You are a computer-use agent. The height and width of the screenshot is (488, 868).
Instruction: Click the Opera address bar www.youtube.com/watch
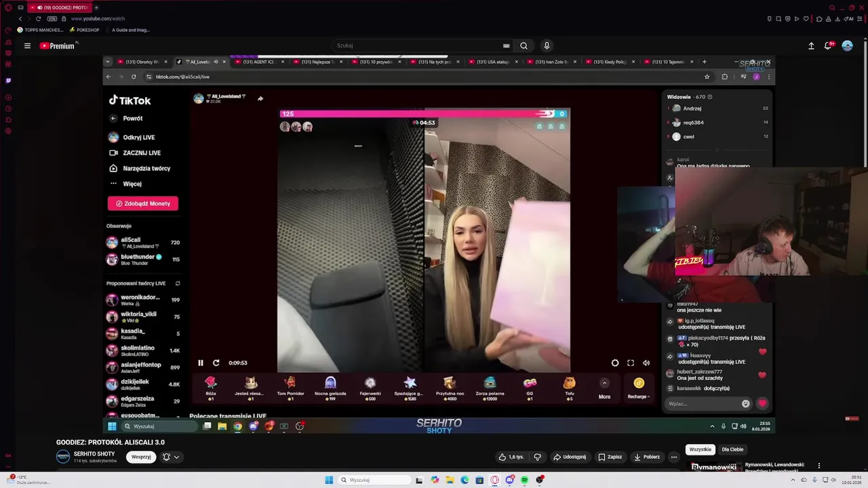(x=98, y=18)
